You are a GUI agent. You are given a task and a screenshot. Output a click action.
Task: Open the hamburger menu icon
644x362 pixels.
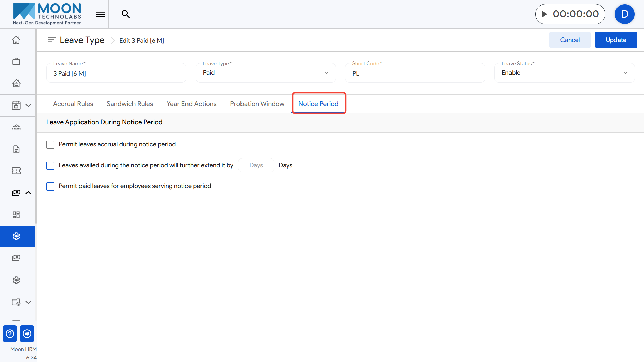[x=100, y=14]
